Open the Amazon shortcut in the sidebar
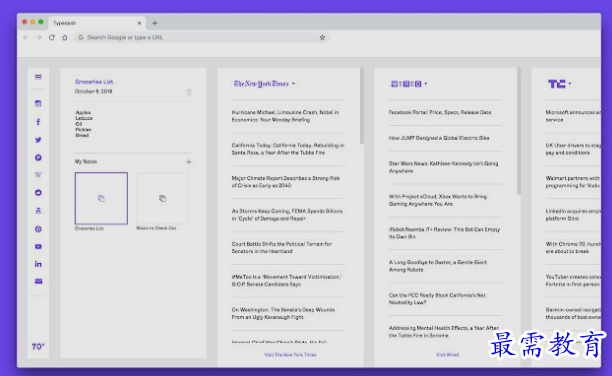612x376 pixels. click(38, 211)
